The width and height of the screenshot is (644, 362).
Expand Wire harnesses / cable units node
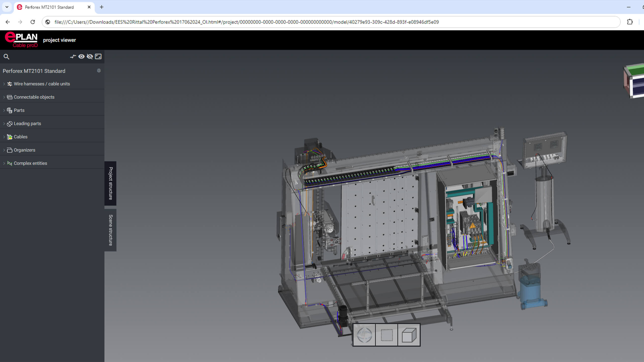4,84
